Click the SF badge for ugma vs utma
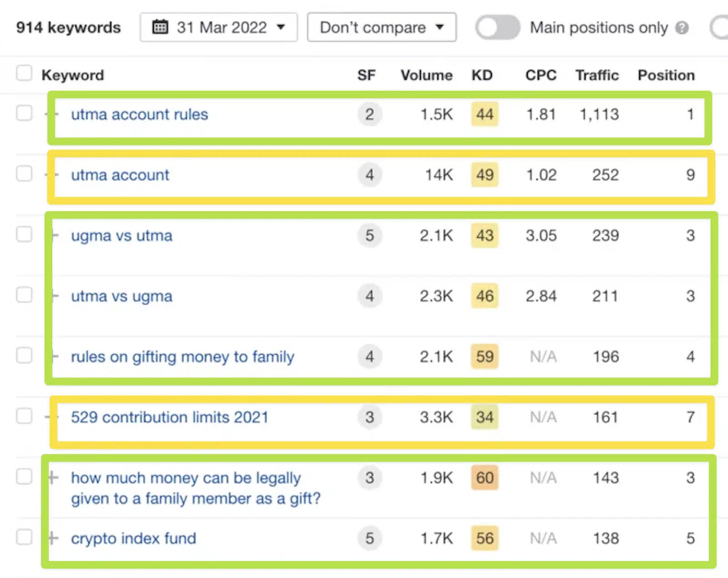This screenshot has width=728, height=578. [369, 236]
